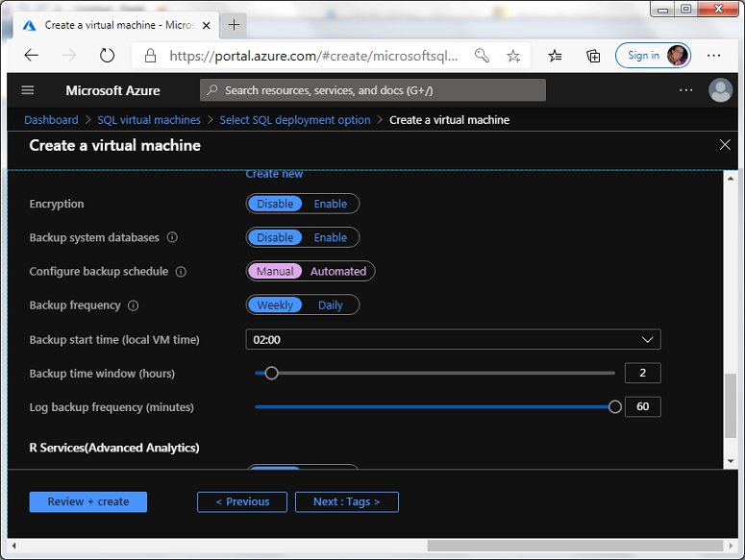
Task: Click the browser address bar URL
Action: 313,56
